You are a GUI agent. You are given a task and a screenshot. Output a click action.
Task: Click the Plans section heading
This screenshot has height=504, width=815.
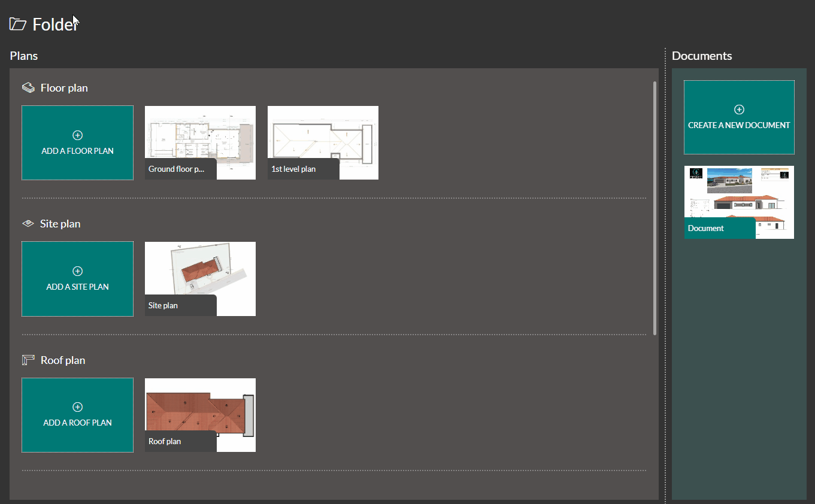pos(23,55)
